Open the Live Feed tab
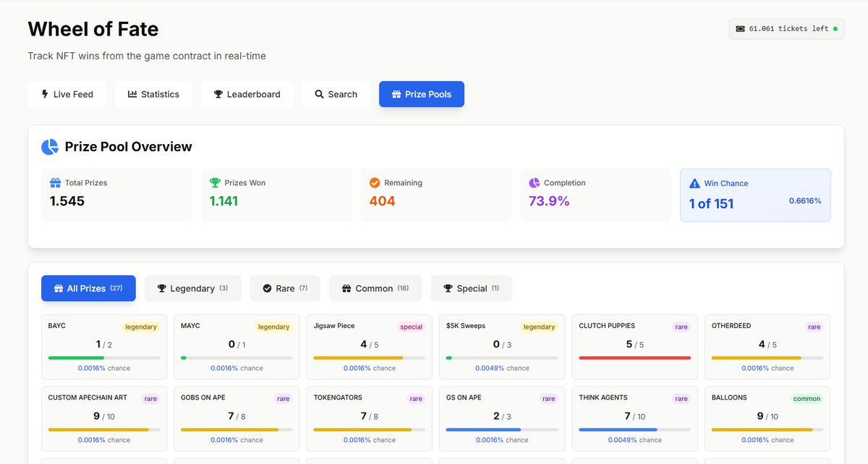This screenshot has height=464, width=868. click(67, 94)
